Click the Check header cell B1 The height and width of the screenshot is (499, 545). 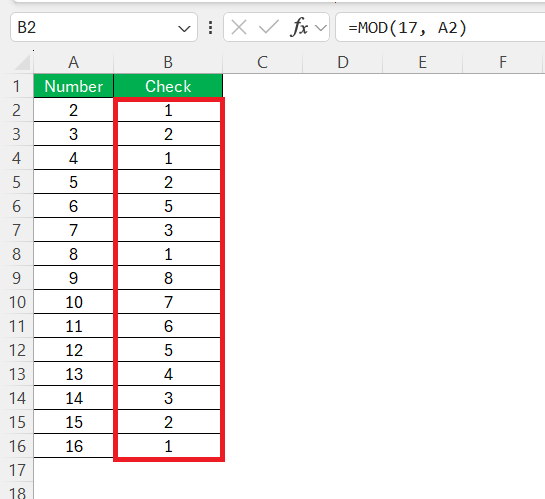168,86
